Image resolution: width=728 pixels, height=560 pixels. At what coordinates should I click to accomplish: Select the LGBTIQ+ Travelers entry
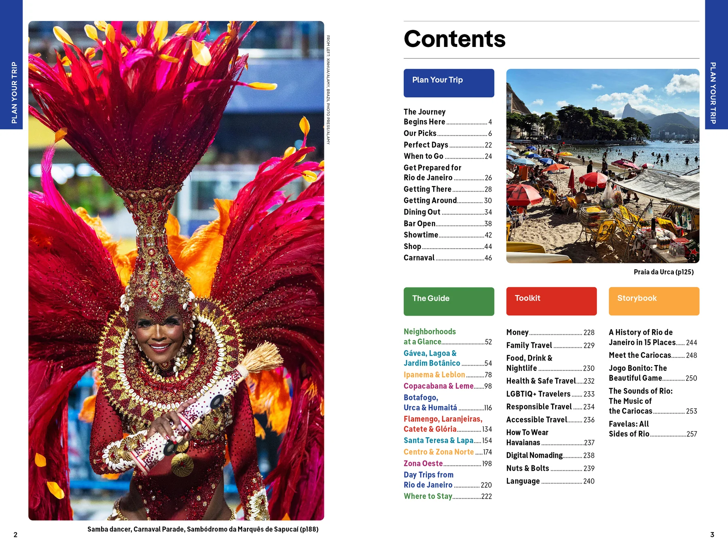click(538, 393)
